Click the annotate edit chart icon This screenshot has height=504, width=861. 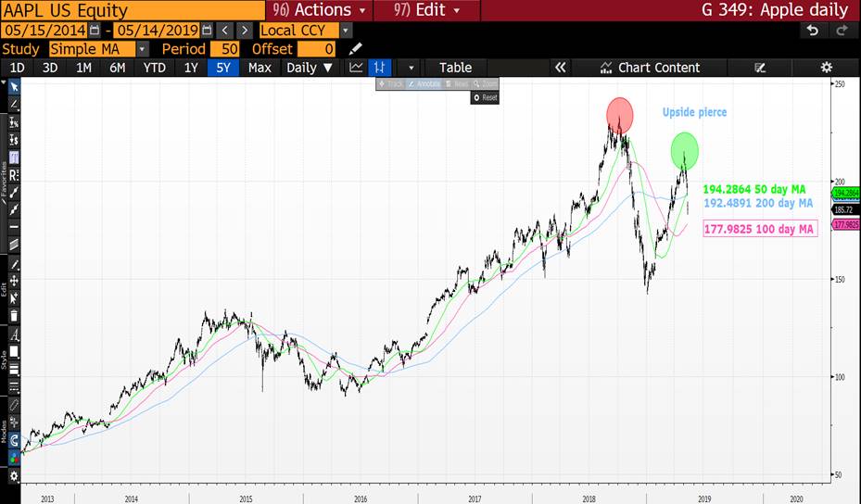tap(760, 68)
